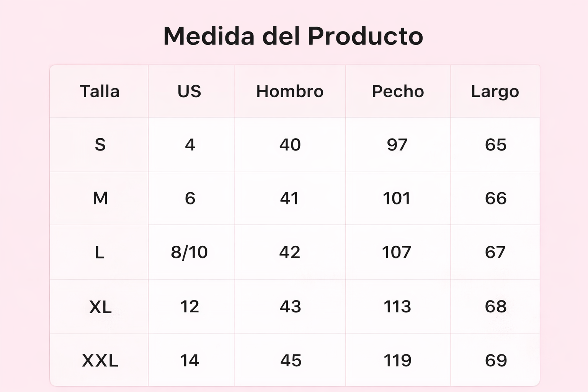Select the XXL size label
The image size is (588, 392).
pyautogui.click(x=100, y=361)
